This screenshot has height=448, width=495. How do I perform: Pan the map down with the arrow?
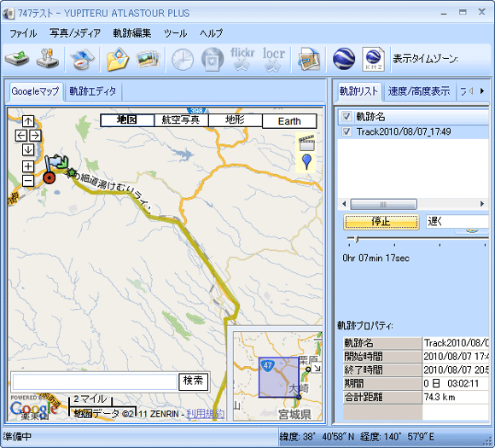28,149
